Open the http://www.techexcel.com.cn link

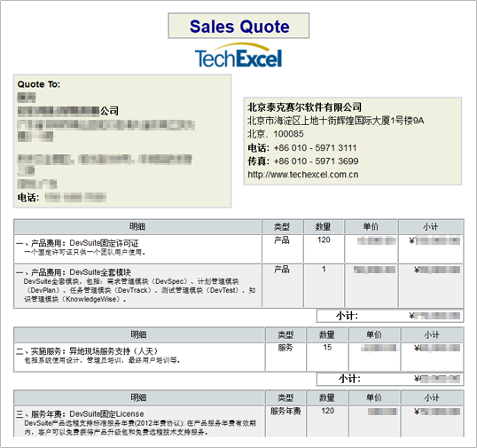click(x=303, y=175)
